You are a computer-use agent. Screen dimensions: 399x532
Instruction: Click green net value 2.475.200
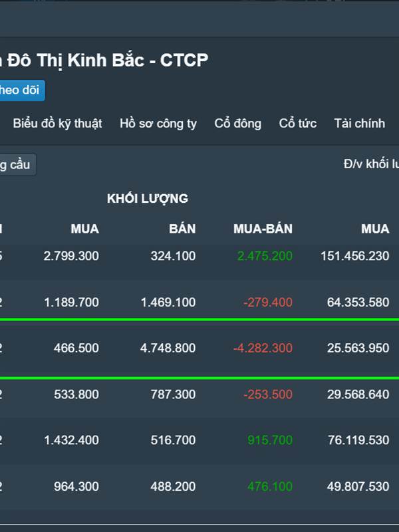[x=265, y=256]
